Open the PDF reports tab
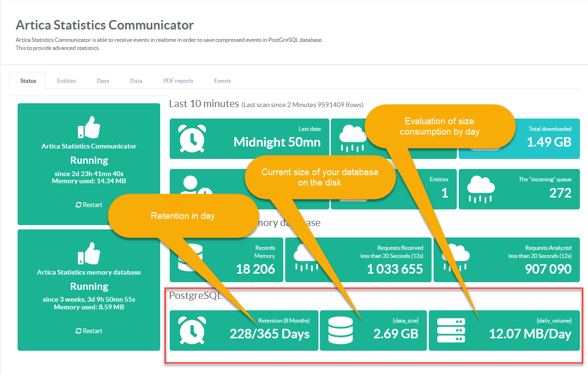 pyautogui.click(x=178, y=81)
